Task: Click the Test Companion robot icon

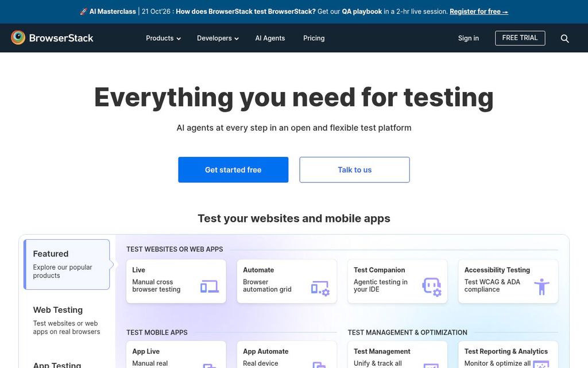Action: (432, 287)
